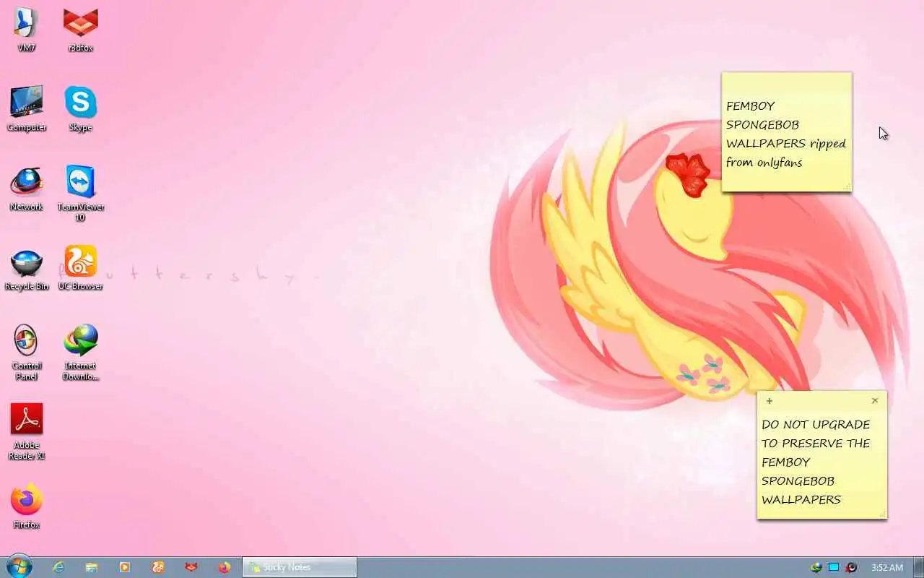Add a new note with plus button
The width and height of the screenshot is (924, 578).
tap(770, 401)
